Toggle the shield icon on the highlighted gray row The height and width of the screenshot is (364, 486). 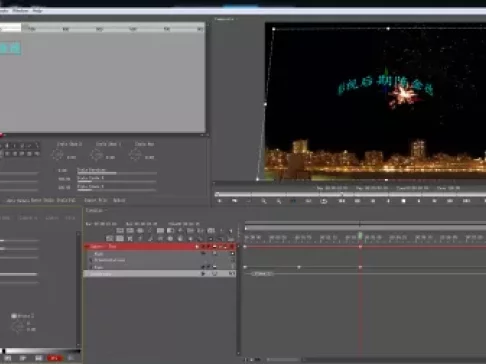pyautogui.click(x=215, y=274)
